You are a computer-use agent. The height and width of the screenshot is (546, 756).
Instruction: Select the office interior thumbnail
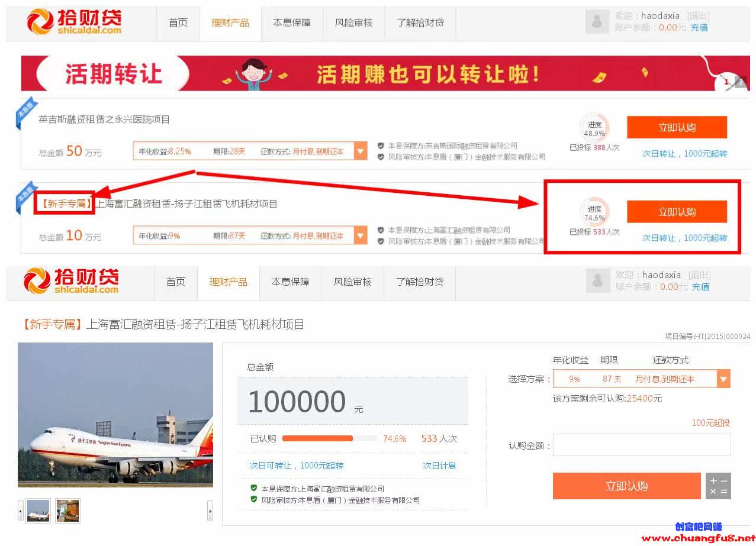pyautogui.click(x=67, y=511)
